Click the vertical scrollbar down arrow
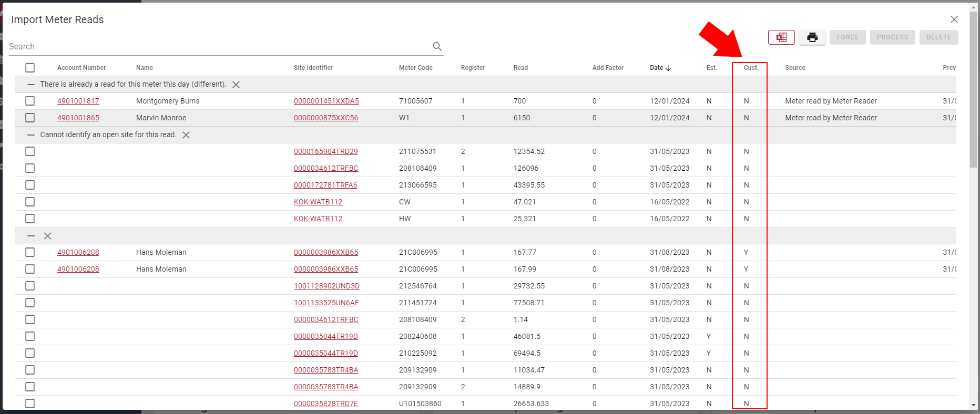The height and width of the screenshot is (414, 980). (x=973, y=405)
